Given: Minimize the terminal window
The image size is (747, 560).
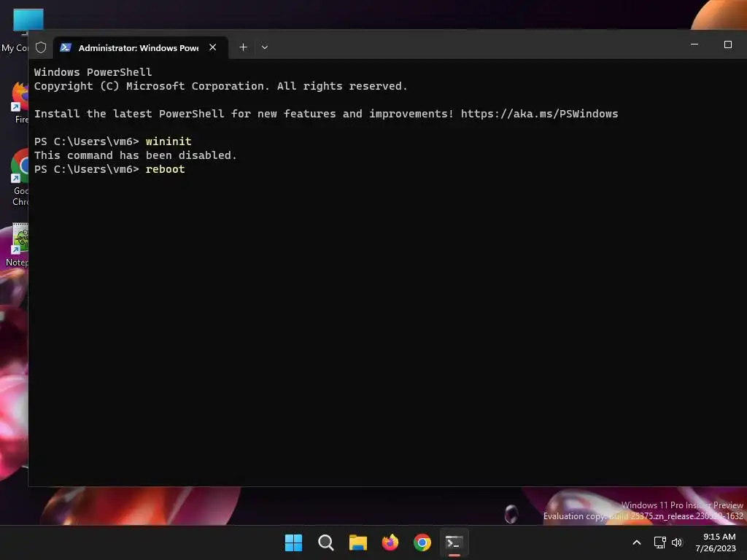Looking at the screenshot, I should pos(694,44).
